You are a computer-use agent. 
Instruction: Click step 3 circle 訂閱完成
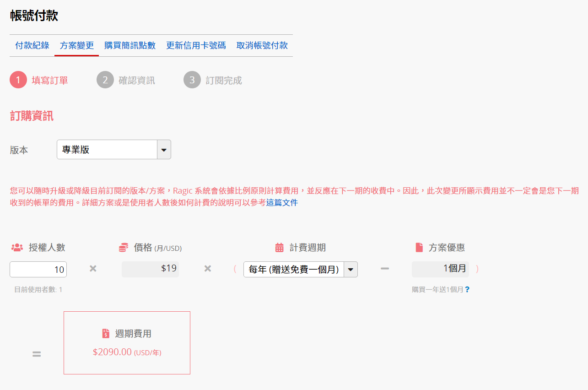tap(192, 80)
